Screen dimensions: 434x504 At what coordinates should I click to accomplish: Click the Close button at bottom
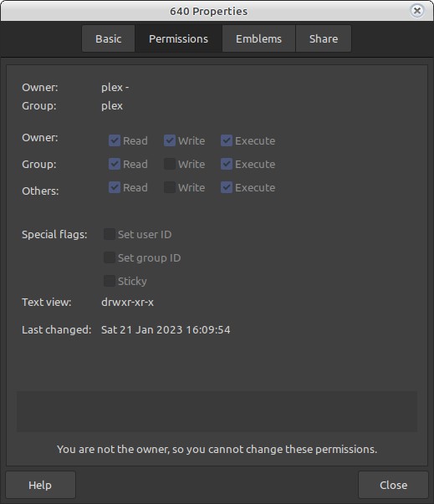394,485
